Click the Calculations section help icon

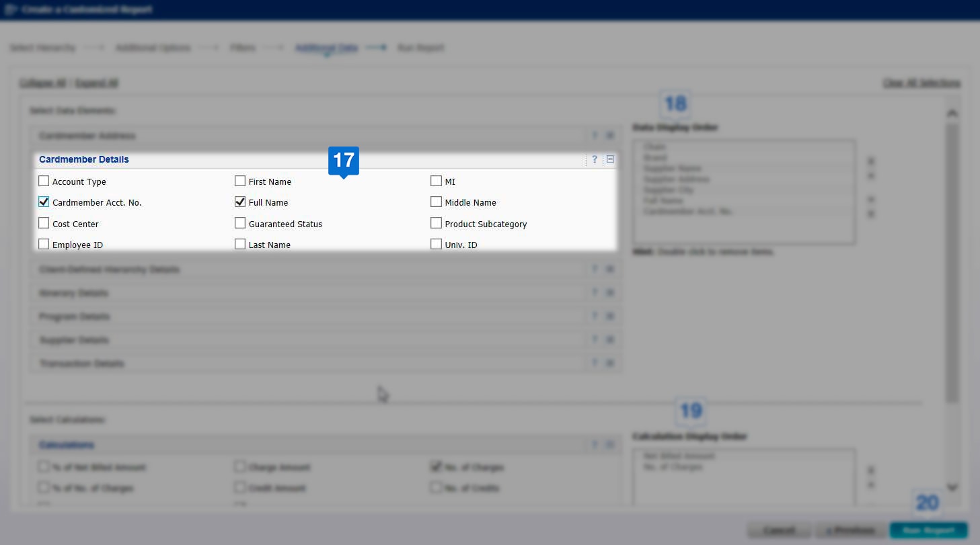(x=595, y=445)
